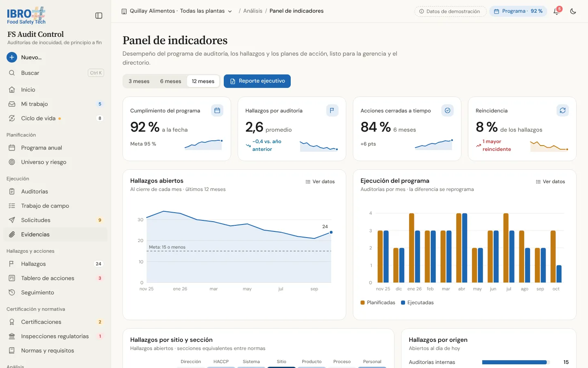Click the Auditorías internas progress bar
Image resolution: width=588 pixels, height=368 pixels.
coord(516,362)
